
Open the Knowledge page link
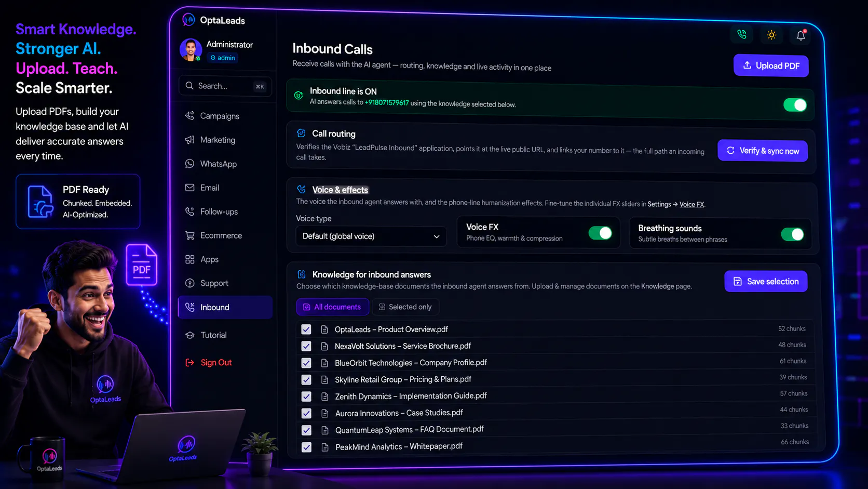pyautogui.click(x=657, y=286)
